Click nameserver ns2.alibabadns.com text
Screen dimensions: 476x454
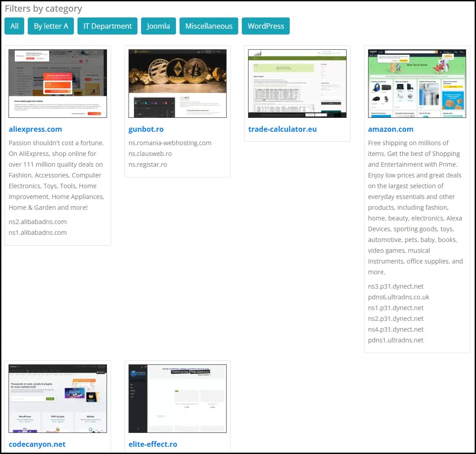tap(38, 222)
